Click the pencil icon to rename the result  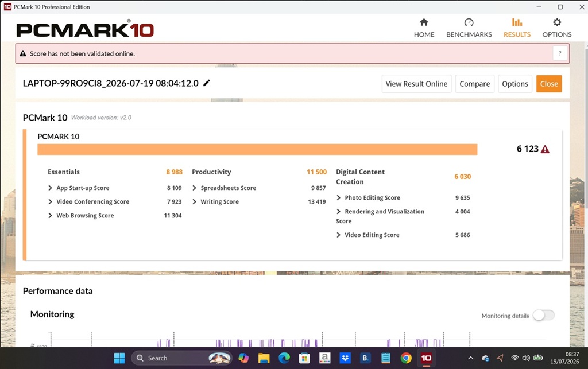(x=207, y=83)
